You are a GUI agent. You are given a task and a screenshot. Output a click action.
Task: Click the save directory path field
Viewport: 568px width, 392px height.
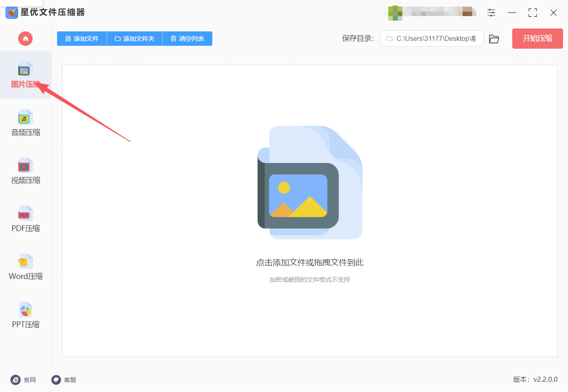point(432,38)
